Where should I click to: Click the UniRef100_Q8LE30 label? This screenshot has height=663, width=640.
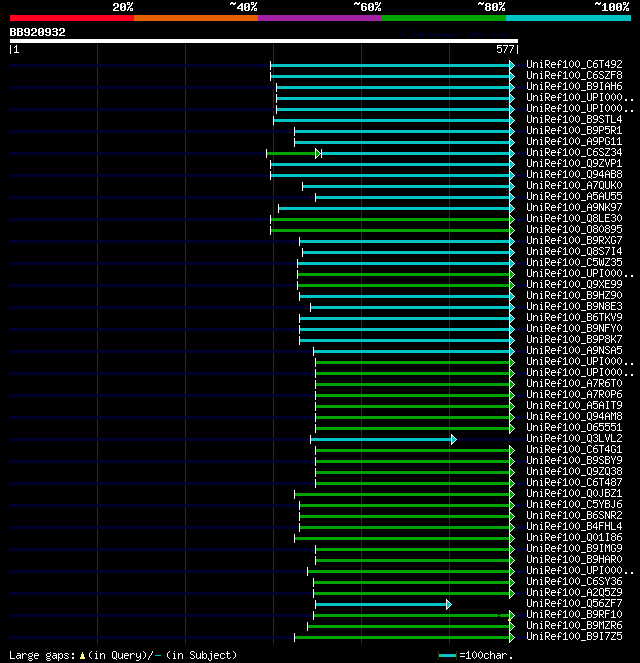pyautogui.click(x=574, y=218)
